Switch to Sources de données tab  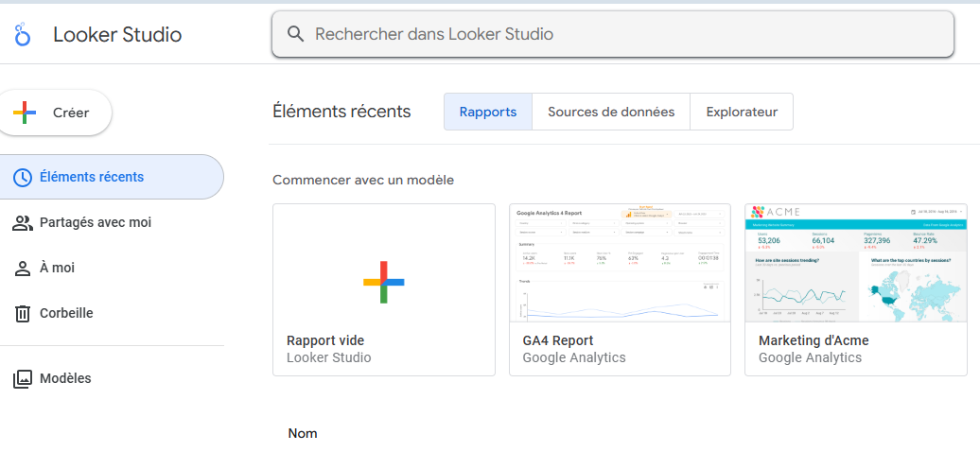[x=611, y=112]
